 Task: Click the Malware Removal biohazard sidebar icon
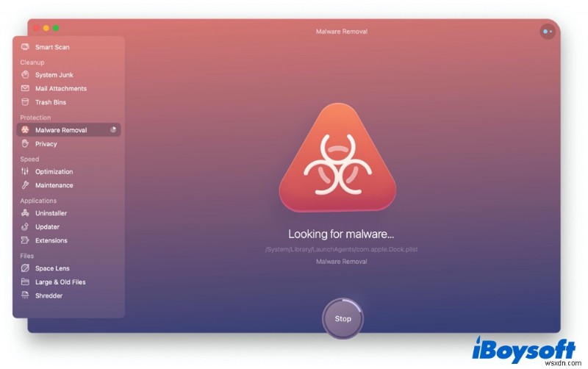click(25, 130)
